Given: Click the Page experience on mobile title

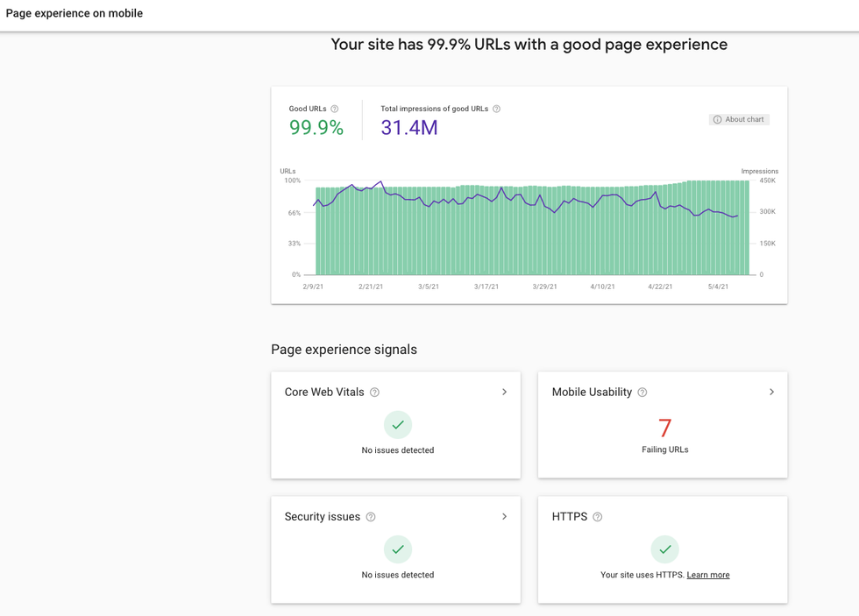Looking at the screenshot, I should 75,13.
